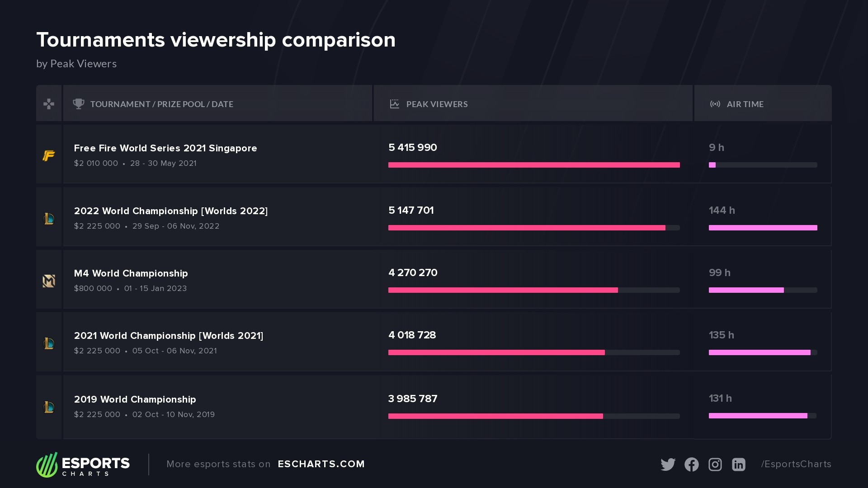Click the 2021 World Championship [Worlds 2021] row

tap(434, 342)
